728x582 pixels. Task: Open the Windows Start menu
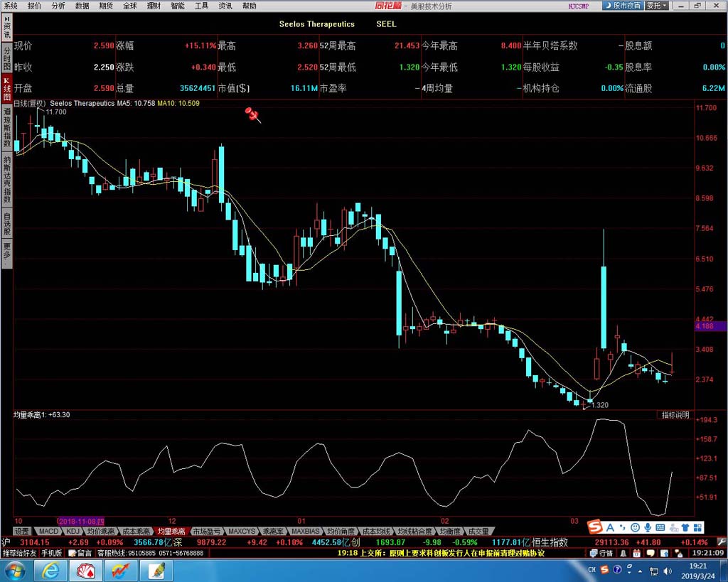click(x=16, y=571)
